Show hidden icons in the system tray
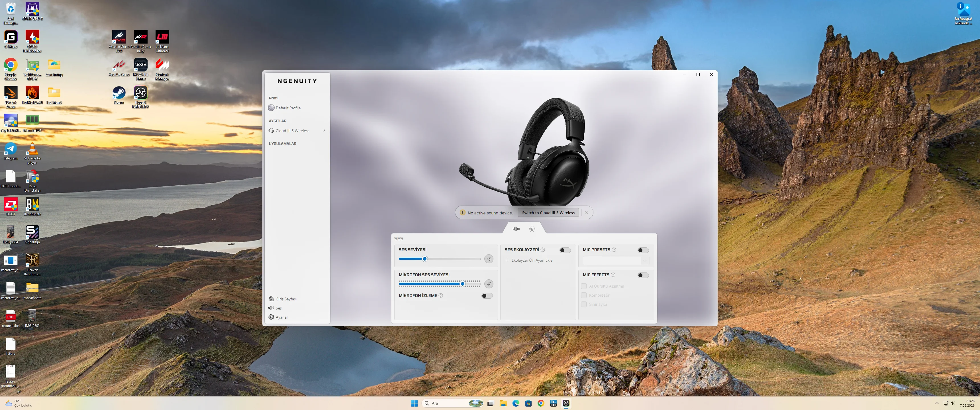This screenshot has width=980, height=410. click(937, 403)
